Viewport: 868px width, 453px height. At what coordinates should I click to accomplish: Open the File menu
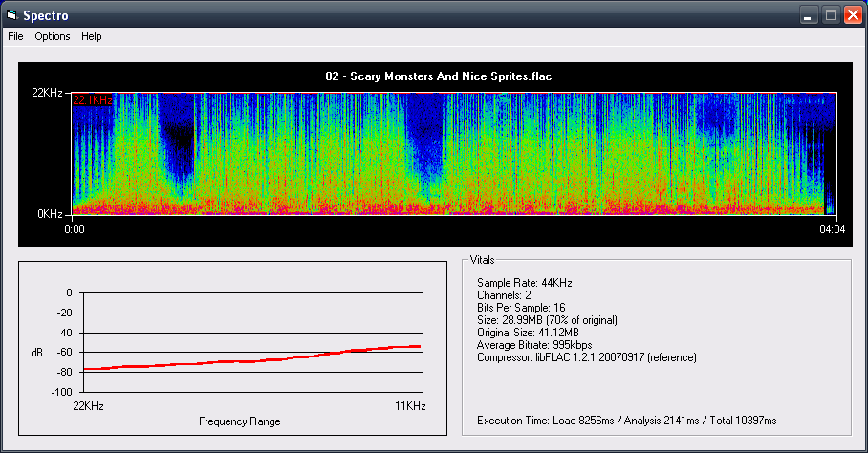(15, 36)
